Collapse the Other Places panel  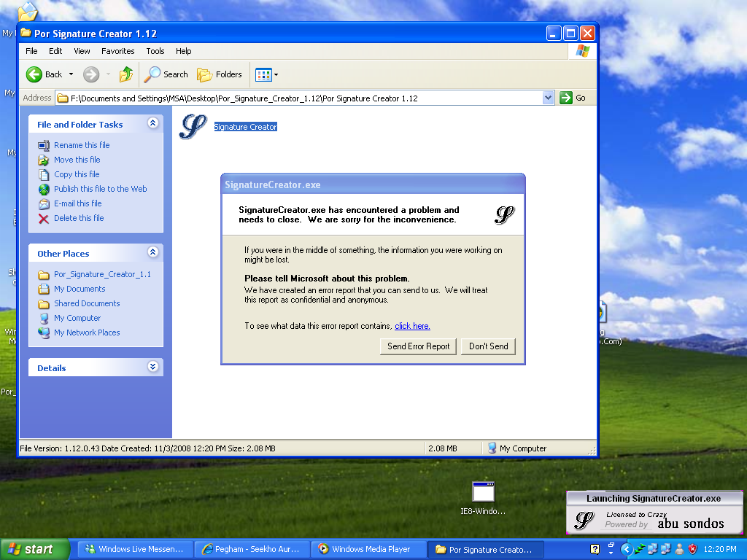[153, 252]
